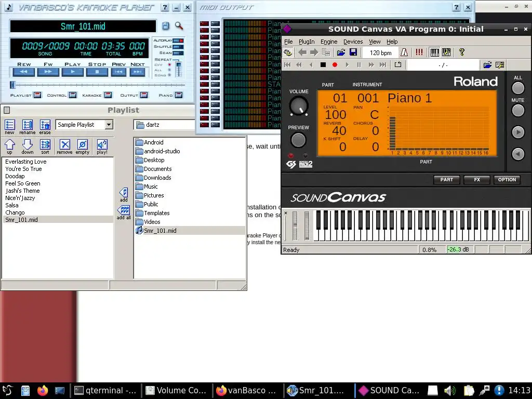Toggle keyboard view icon in Sound Canvas toolbar
Image resolution: width=532 pixels, height=399 pixels.
(434, 52)
